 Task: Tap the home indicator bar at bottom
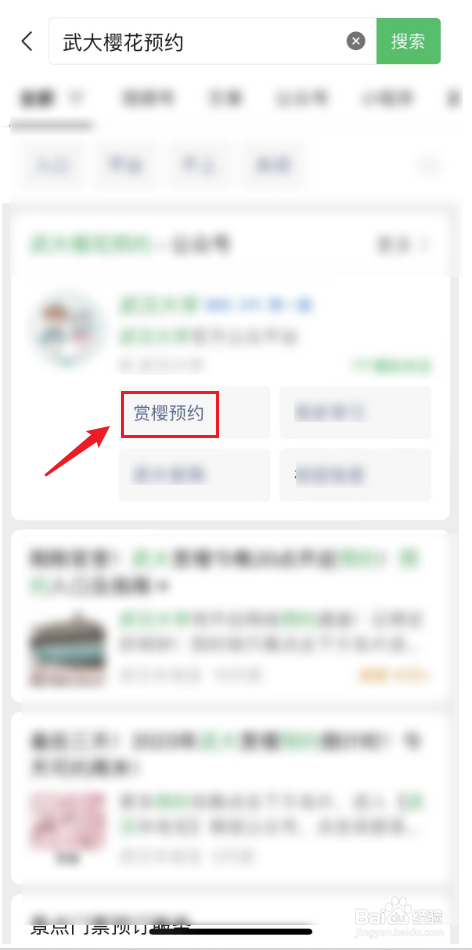pyautogui.click(x=230, y=931)
